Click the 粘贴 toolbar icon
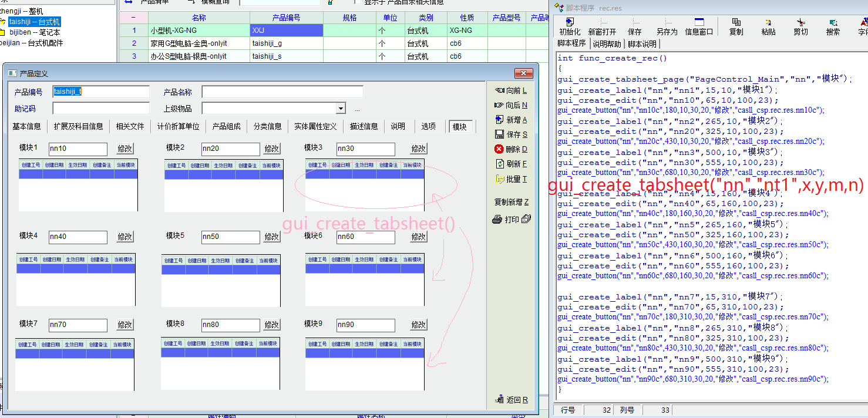The image size is (868, 418). point(768,22)
